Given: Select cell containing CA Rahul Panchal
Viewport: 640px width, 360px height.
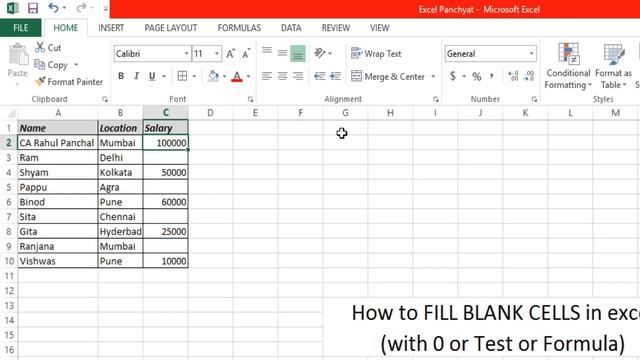Looking at the screenshot, I should (x=58, y=143).
